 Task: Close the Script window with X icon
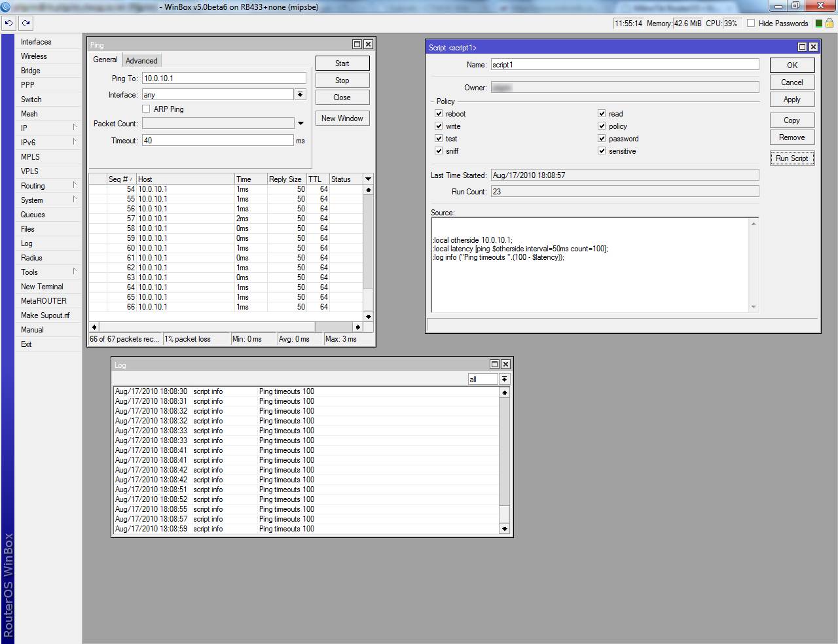pyautogui.click(x=813, y=47)
